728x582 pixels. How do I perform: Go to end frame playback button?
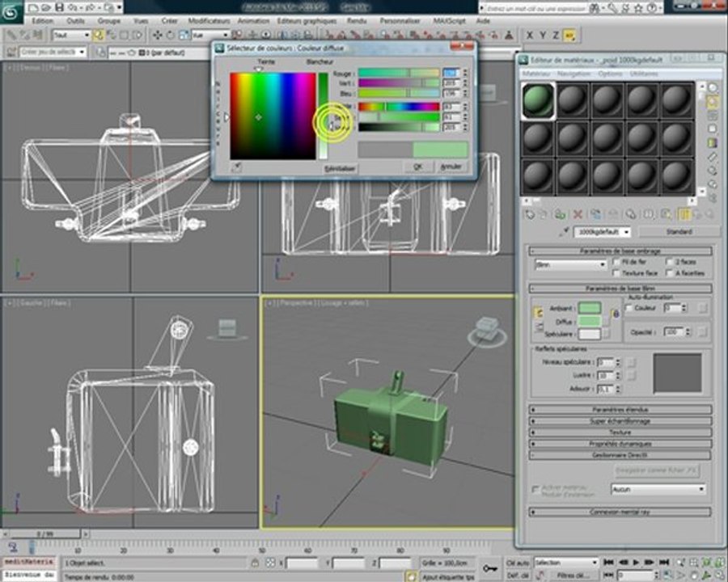tap(664, 562)
